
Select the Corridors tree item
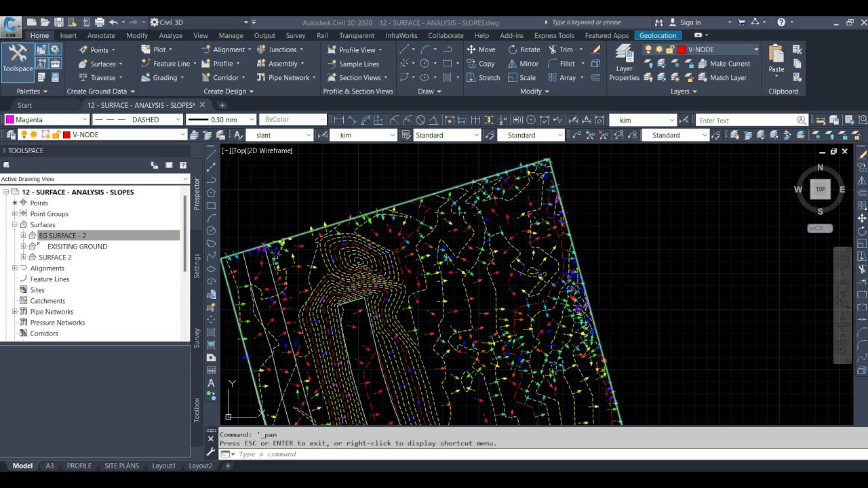tap(44, 333)
